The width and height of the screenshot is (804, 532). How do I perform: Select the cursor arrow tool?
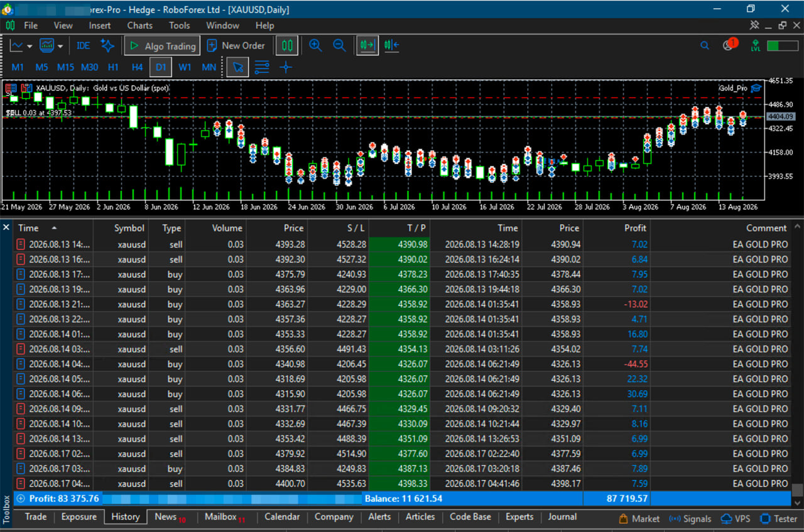[238, 67]
